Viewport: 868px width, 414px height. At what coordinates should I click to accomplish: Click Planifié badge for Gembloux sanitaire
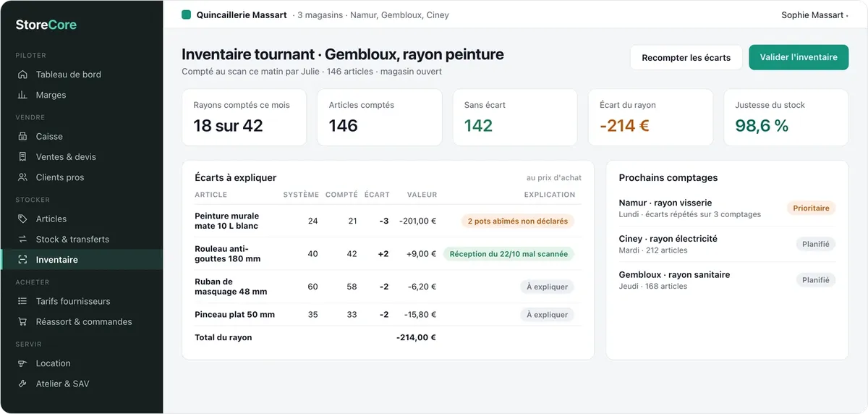coord(816,279)
